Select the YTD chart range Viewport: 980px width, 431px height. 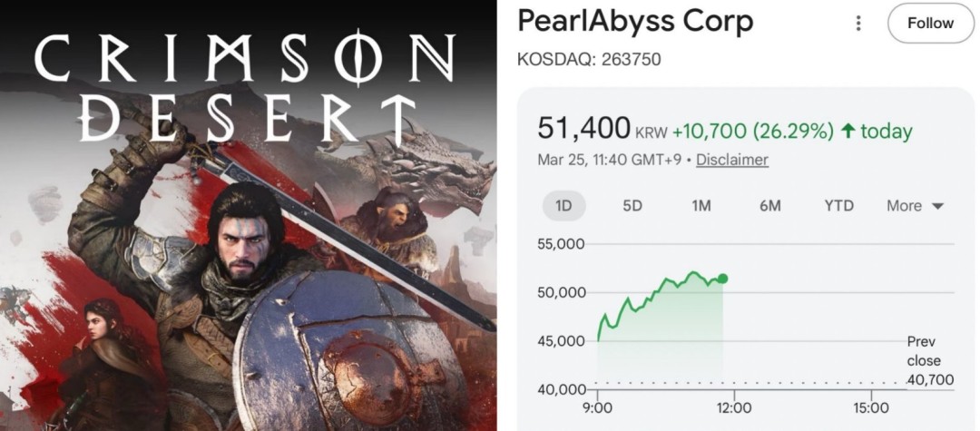click(x=838, y=206)
